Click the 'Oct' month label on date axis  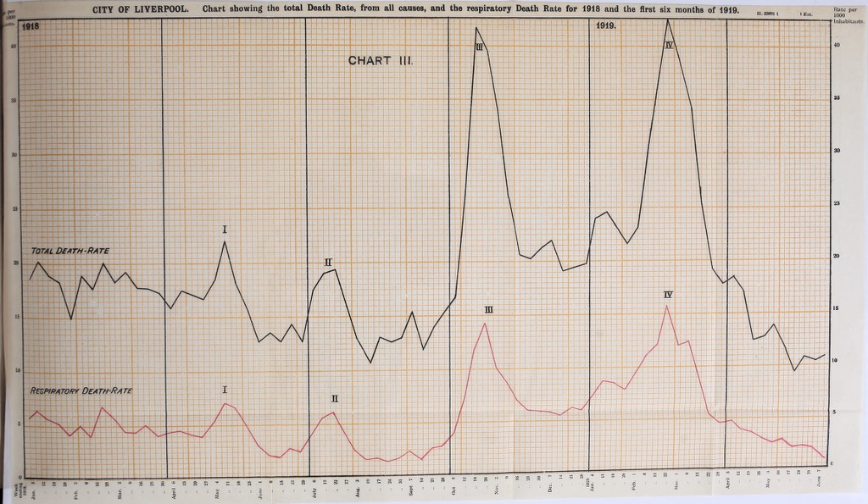pos(454,491)
